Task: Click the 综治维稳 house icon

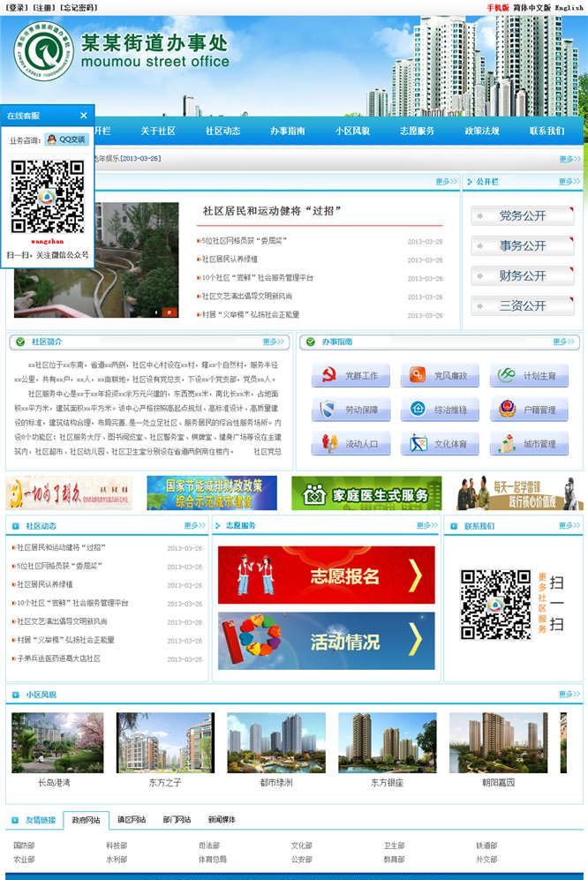Action: [417, 410]
